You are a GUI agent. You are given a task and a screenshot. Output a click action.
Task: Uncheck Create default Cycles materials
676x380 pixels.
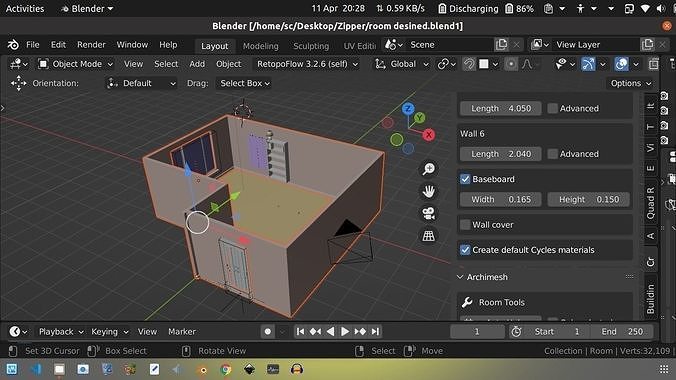[465, 250]
